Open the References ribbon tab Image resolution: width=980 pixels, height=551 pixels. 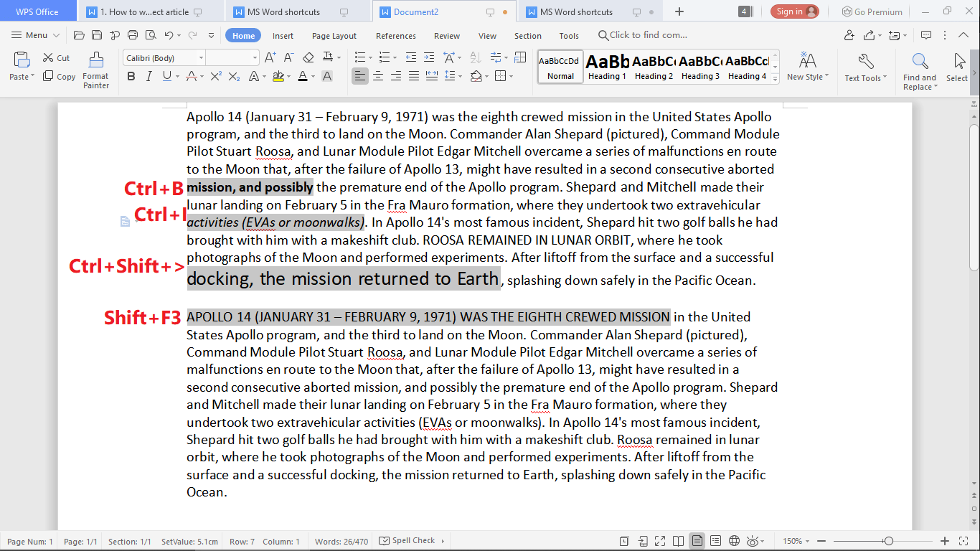[395, 35]
